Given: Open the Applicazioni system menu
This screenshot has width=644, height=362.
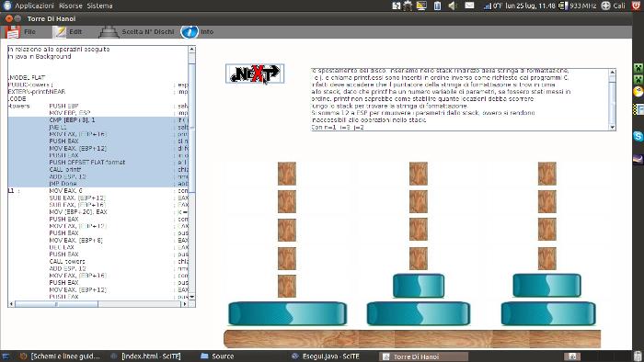Looking at the screenshot, I should (34, 6).
